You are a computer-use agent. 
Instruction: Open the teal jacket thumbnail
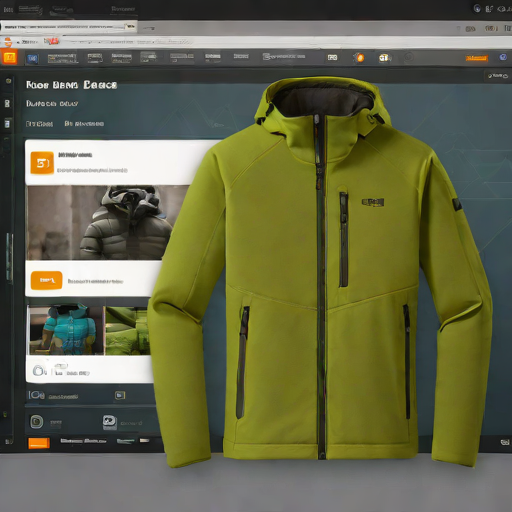click(66, 330)
